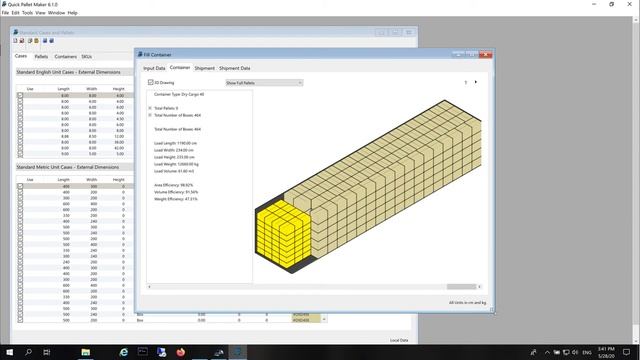640x360 pixels.
Task: Open Containers tab in Standard Cases window
Action: 66,57
